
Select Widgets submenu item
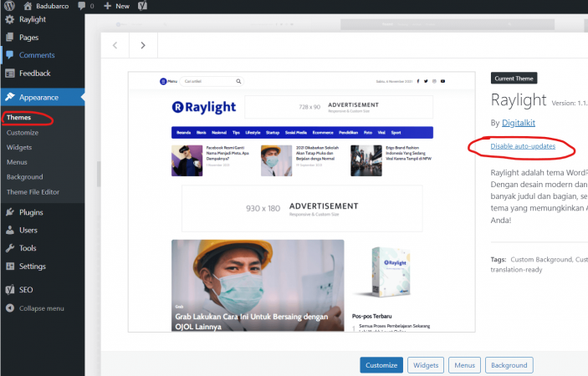tap(19, 148)
